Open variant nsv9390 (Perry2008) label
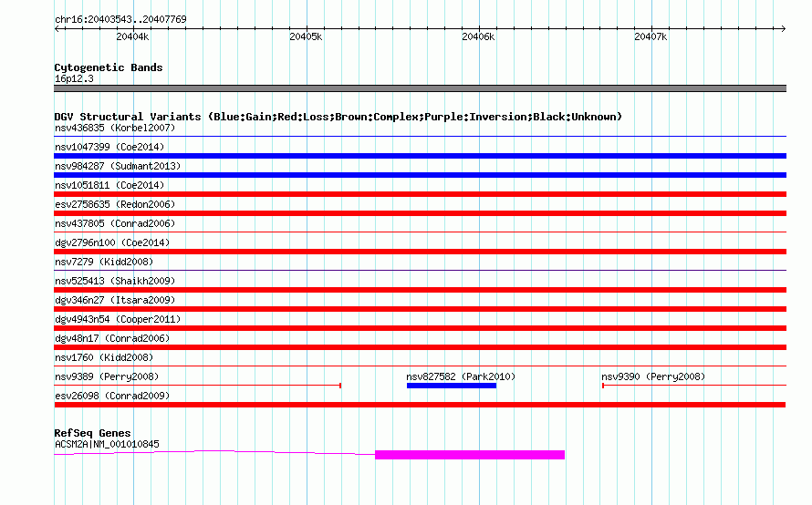 [x=653, y=376]
